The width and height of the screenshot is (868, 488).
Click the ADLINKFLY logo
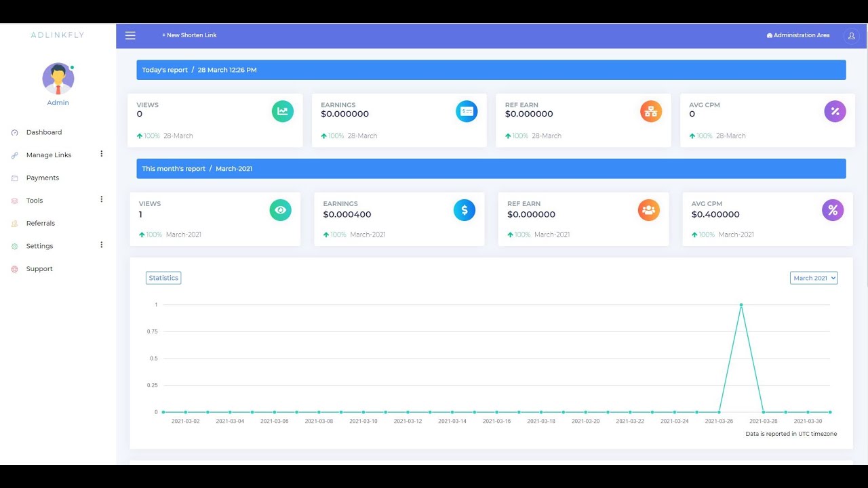pos(58,35)
